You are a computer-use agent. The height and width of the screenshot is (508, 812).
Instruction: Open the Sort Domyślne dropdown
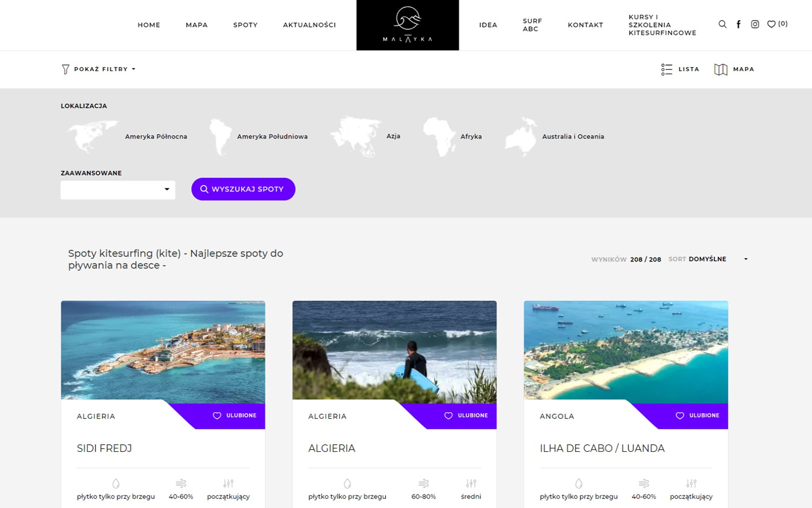[717, 259]
